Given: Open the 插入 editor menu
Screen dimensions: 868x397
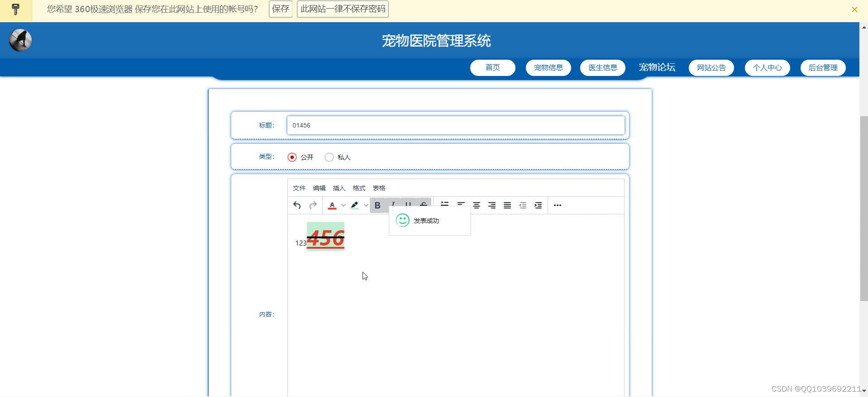Looking at the screenshot, I should [339, 188].
